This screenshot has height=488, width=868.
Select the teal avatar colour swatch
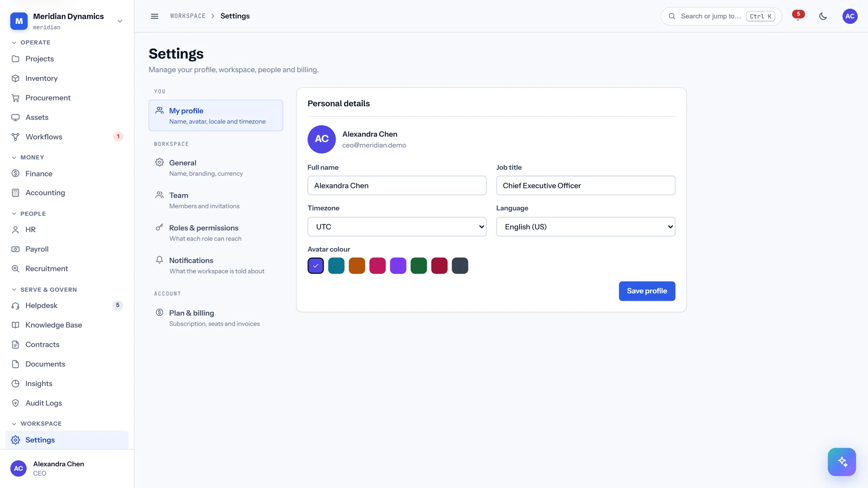pos(336,266)
